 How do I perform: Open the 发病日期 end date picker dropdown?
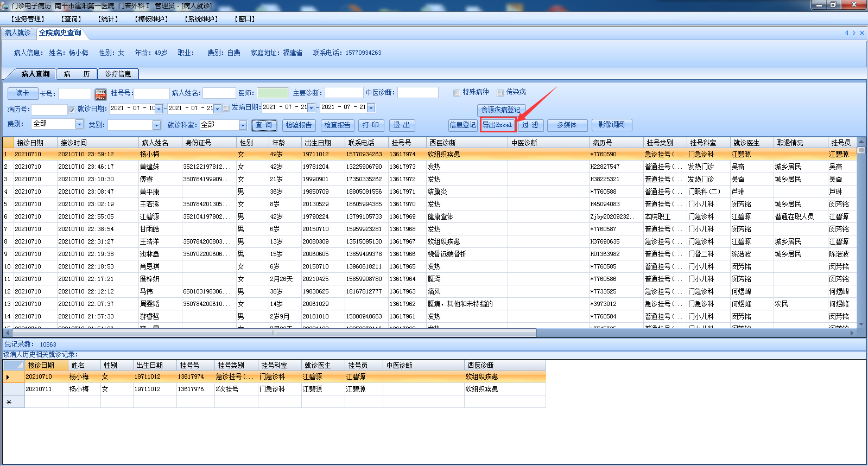[371, 108]
